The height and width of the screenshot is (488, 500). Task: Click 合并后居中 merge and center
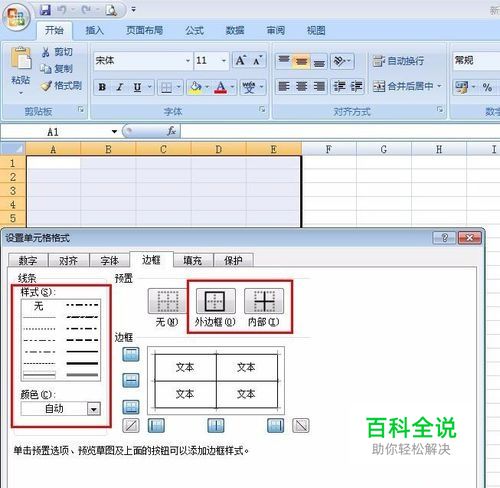click(x=403, y=86)
